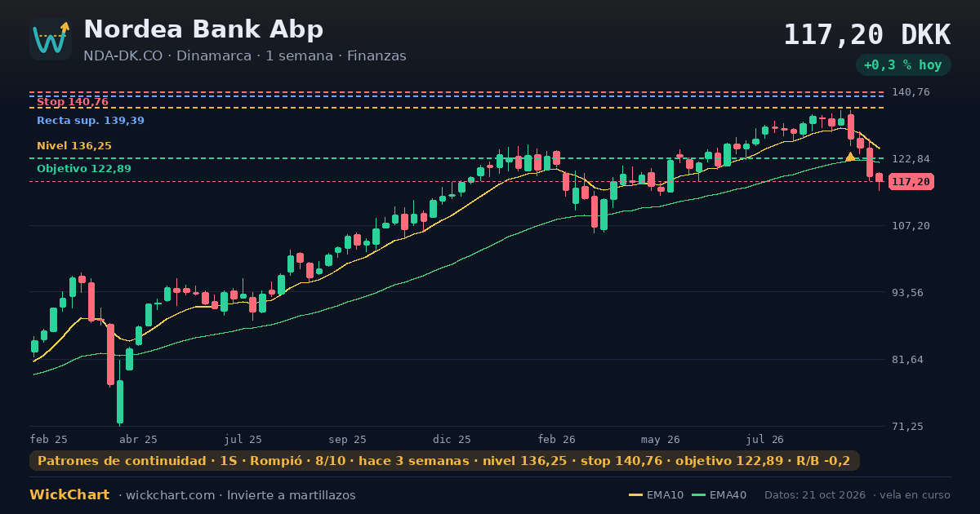Screen dimensions: 980x514
Task: Click the NDA-DK.CO ticker subtitle
Action: 244,56
